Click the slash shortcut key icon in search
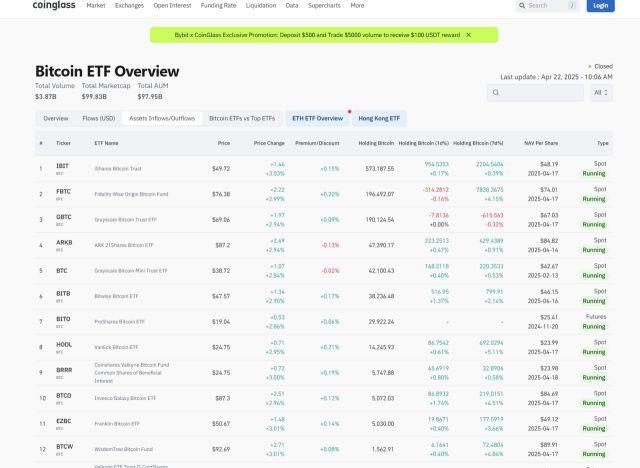Image resolution: width=640 pixels, height=468 pixels. (x=571, y=5)
